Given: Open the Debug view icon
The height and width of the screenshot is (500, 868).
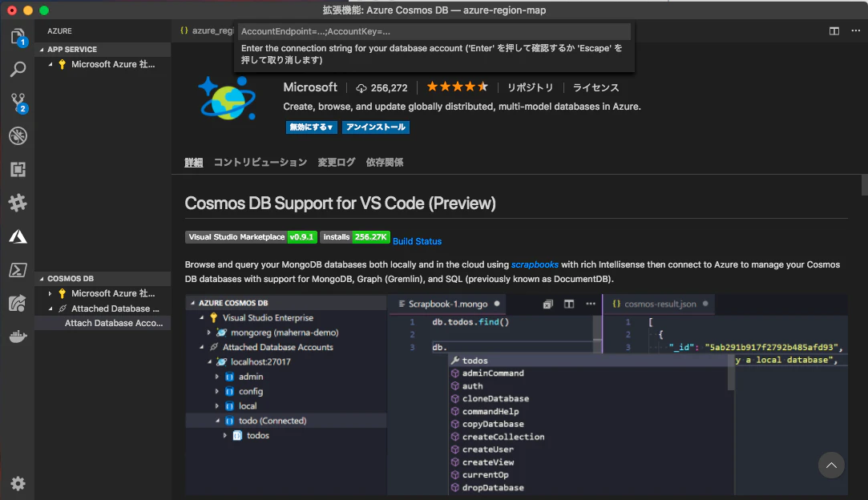Looking at the screenshot, I should tap(18, 135).
